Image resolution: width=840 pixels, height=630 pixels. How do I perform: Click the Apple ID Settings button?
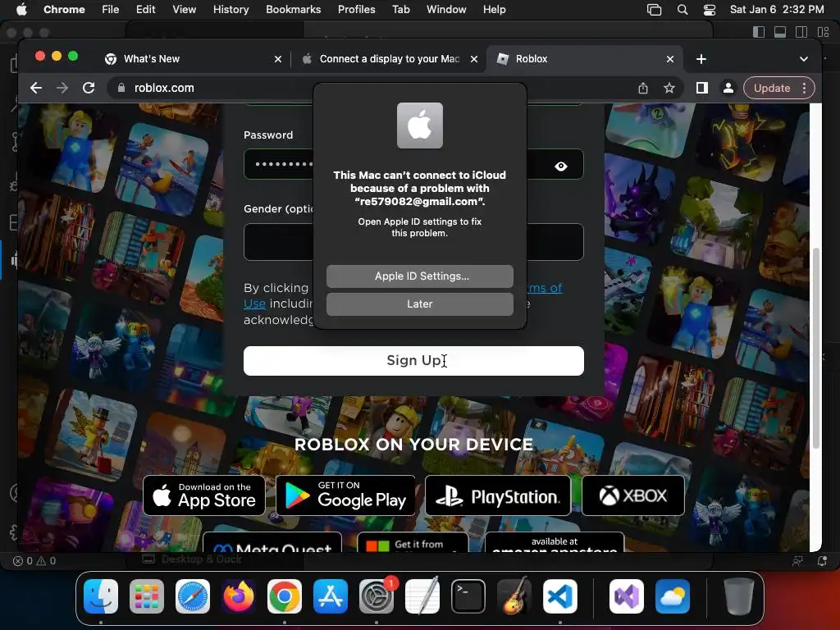point(419,276)
